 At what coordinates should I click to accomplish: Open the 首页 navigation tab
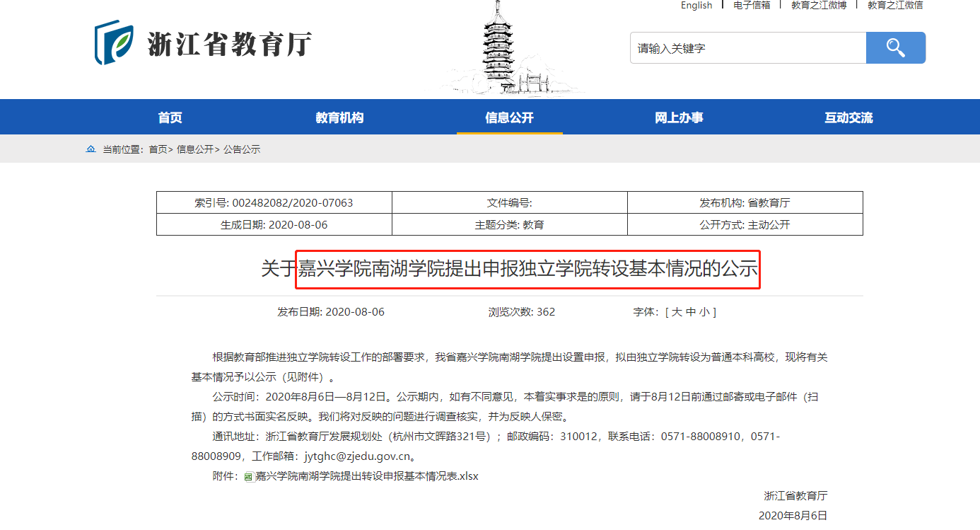point(170,117)
